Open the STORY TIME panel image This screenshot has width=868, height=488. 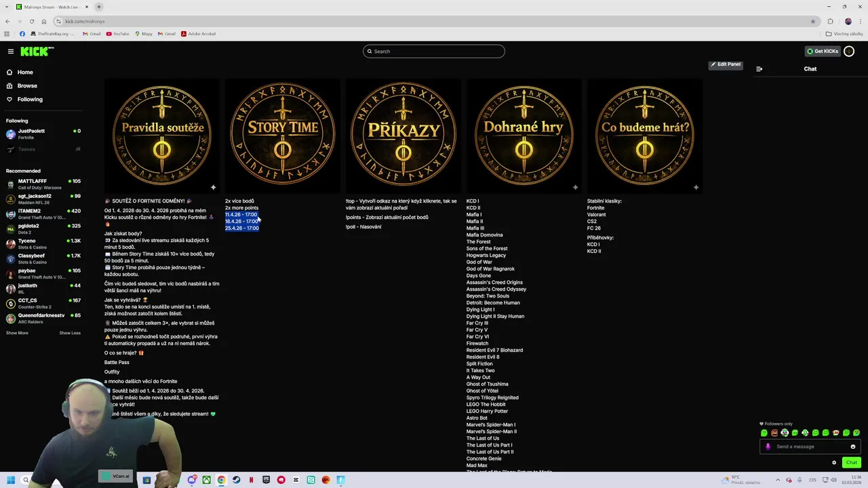[x=283, y=136]
